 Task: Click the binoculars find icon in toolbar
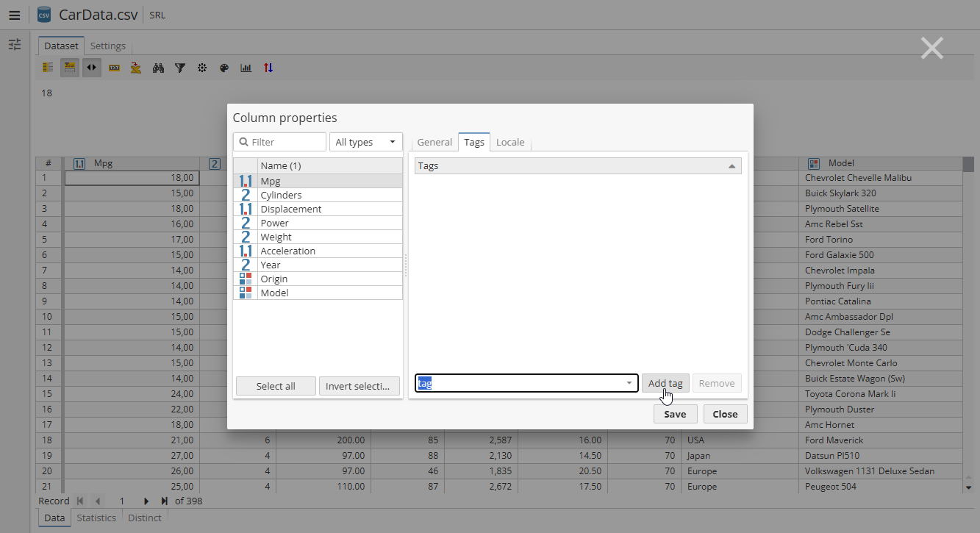point(158,68)
